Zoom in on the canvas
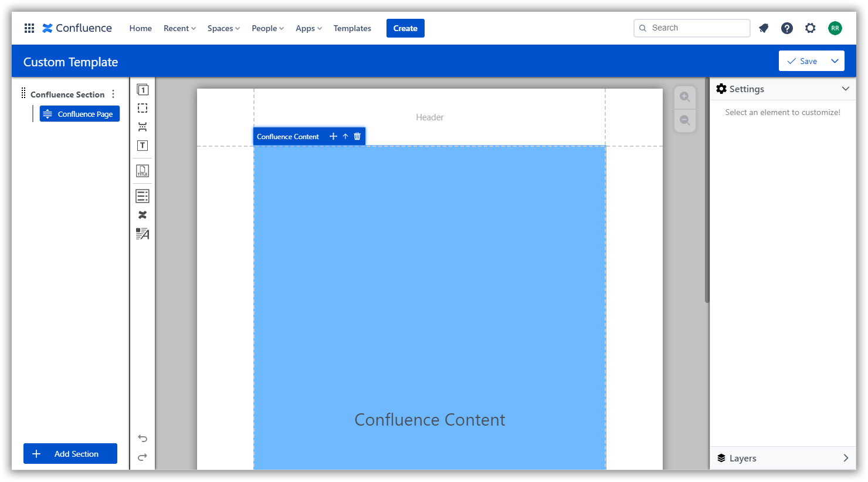 pos(685,97)
